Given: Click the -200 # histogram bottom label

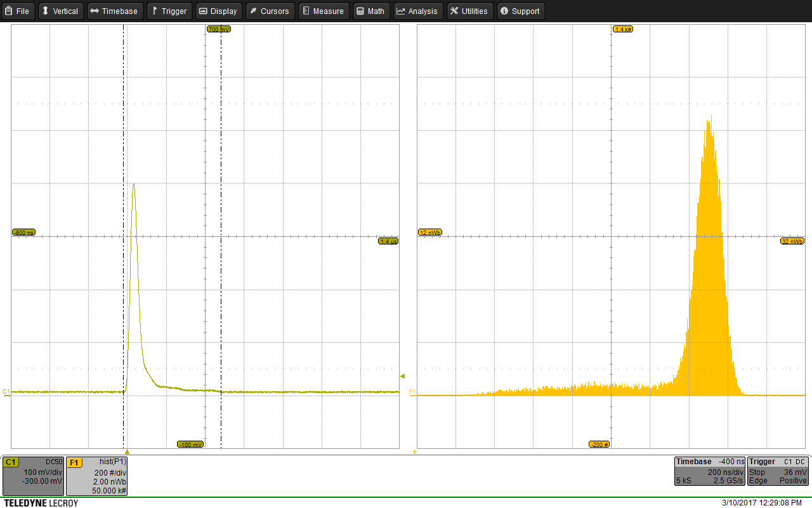Looking at the screenshot, I should pyautogui.click(x=599, y=444).
